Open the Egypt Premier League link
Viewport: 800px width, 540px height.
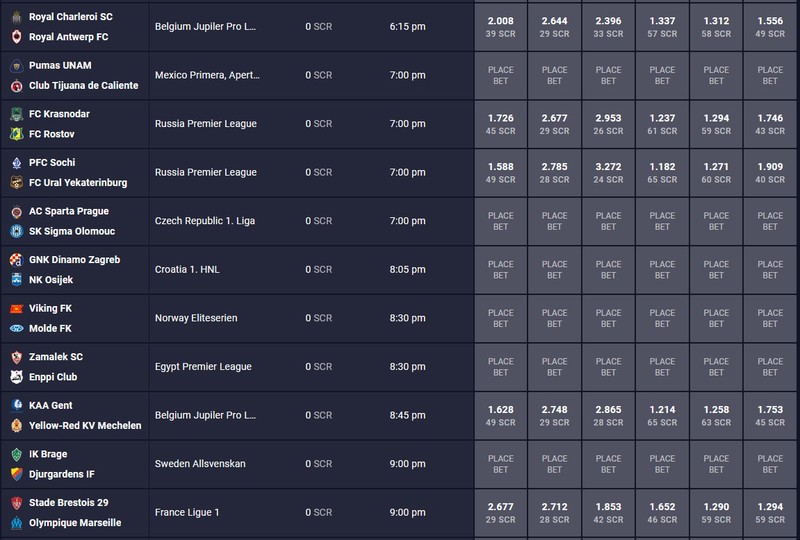[203, 366]
